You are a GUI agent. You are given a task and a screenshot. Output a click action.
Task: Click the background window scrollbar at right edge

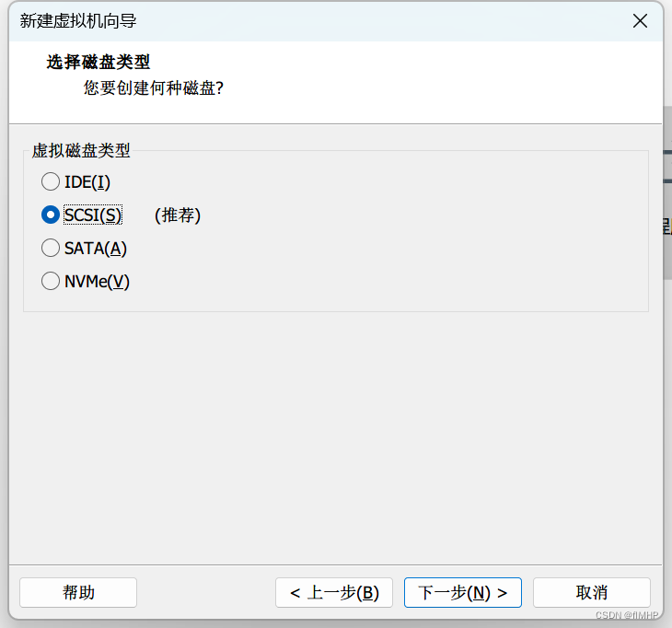(x=666, y=193)
